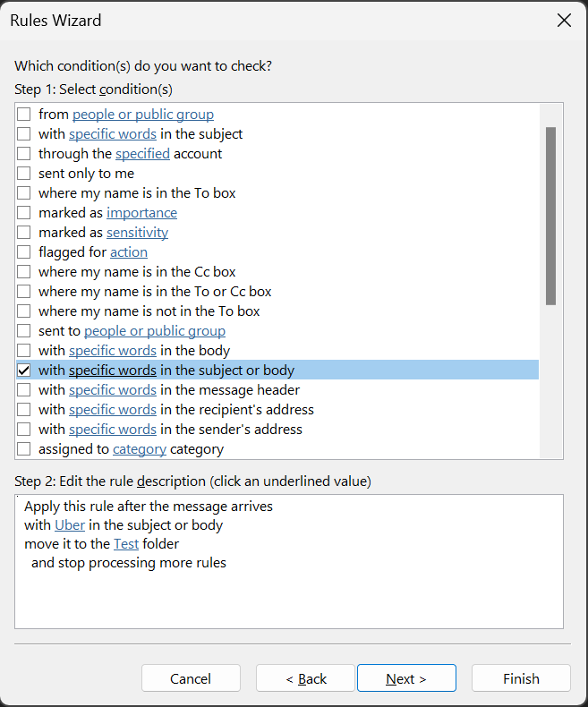Click the conditions list vertical scrollbar
Viewport: 588px width, 707px height.
tap(550, 215)
